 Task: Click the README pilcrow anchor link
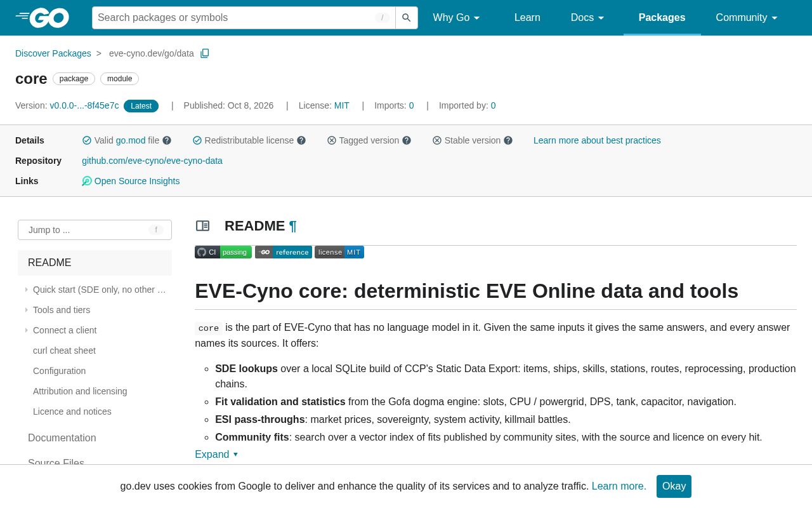(293, 226)
